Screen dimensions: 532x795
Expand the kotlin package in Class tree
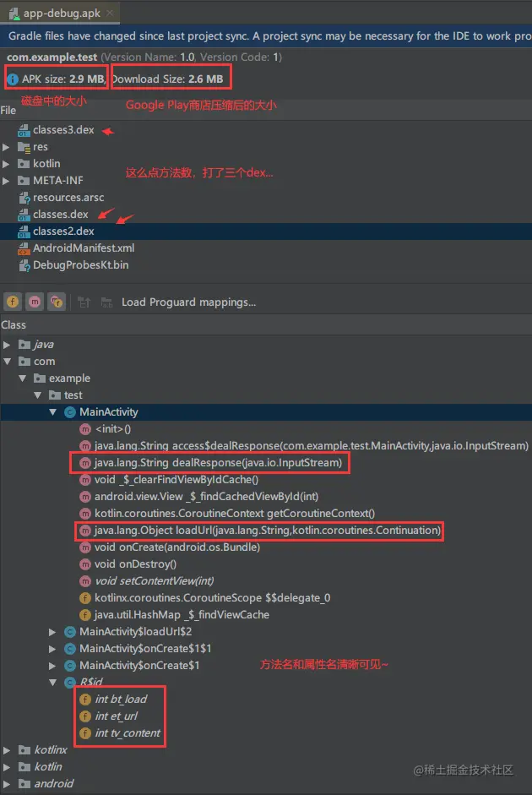[7, 766]
